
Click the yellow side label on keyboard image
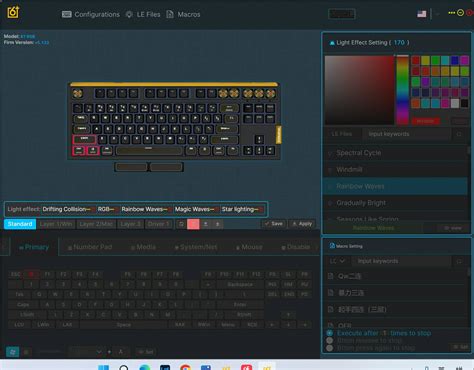click(x=279, y=135)
